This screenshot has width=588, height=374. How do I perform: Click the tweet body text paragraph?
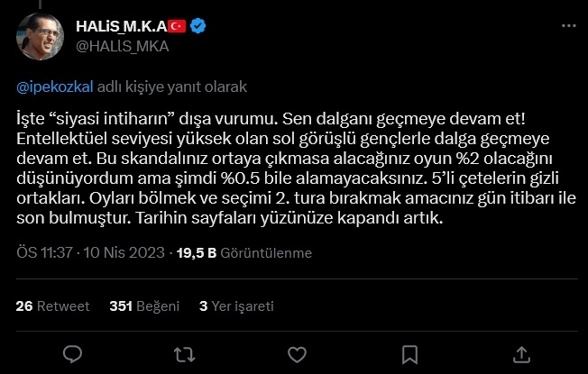[289, 168]
